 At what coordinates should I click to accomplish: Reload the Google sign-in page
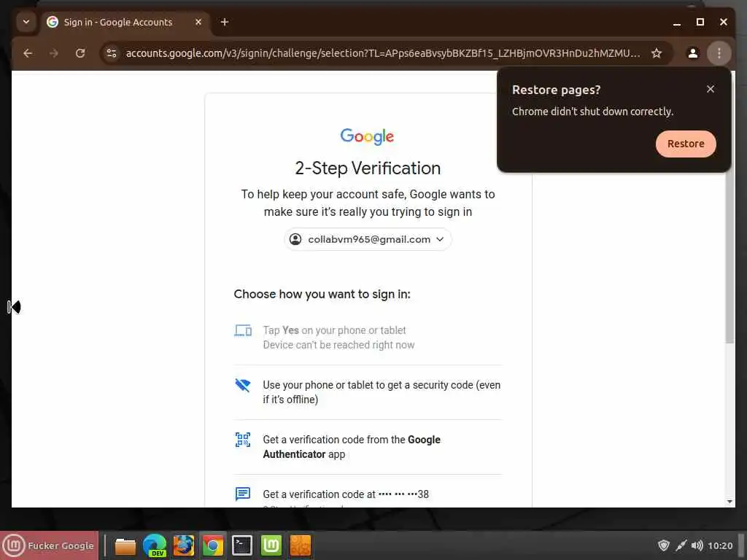point(80,53)
